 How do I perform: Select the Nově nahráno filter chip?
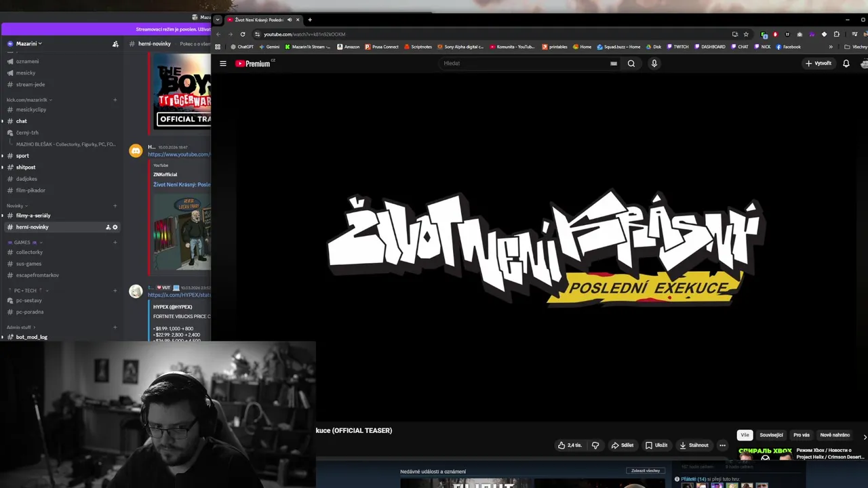click(x=835, y=435)
